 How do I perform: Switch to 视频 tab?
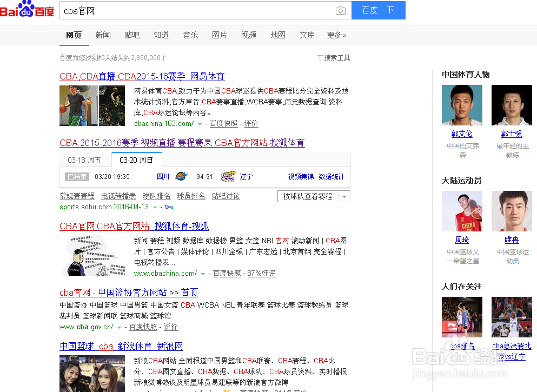coord(249,35)
